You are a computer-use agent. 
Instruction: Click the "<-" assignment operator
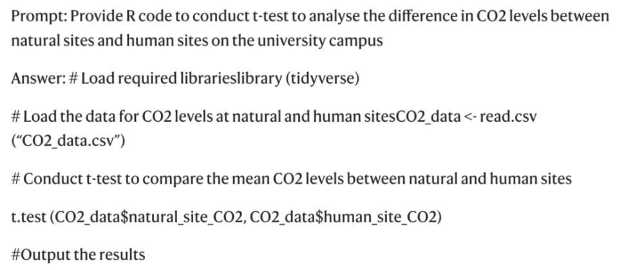click(x=470, y=117)
